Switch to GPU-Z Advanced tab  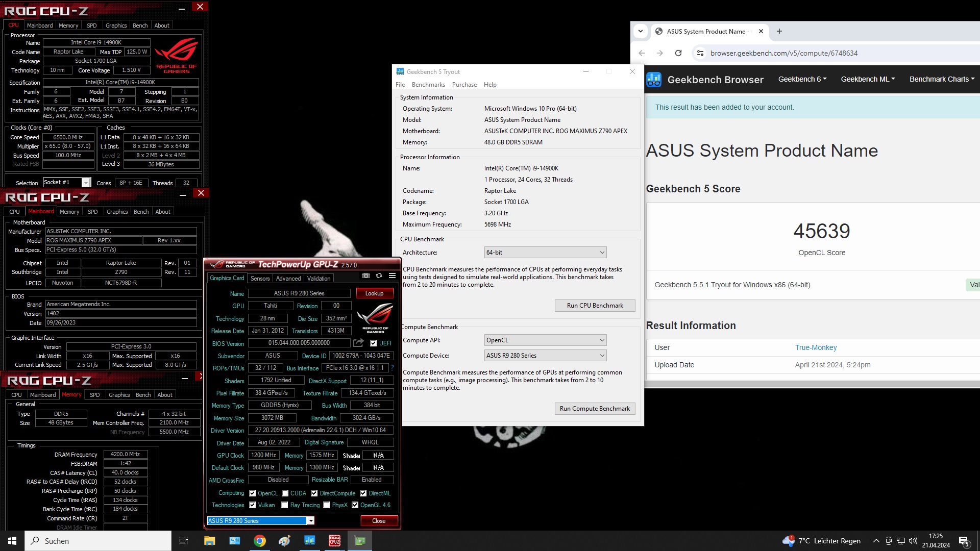click(x=288, y=279)
